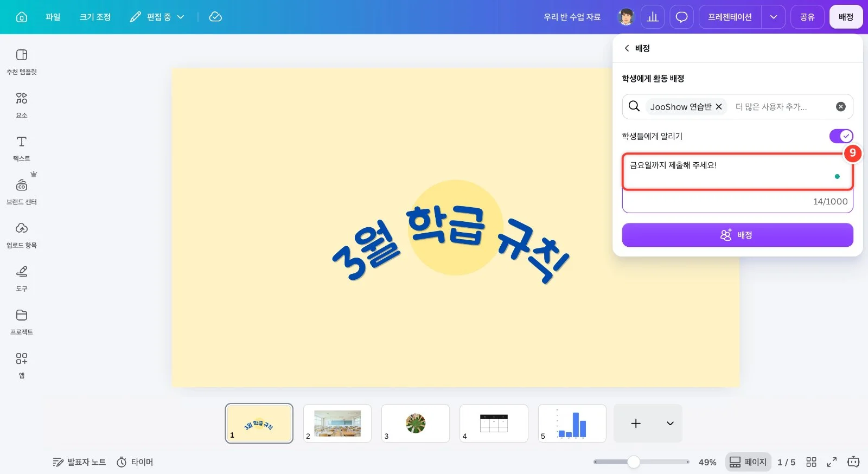Screen dimensions: 868x474
Task: Open the grid view icon
Action: (811, 462)
